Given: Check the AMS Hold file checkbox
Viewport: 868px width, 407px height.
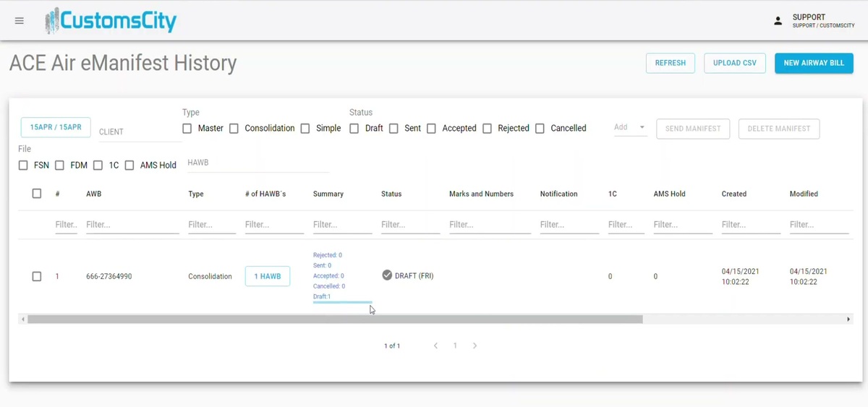Looking at the screenshot, I should 129,165.
